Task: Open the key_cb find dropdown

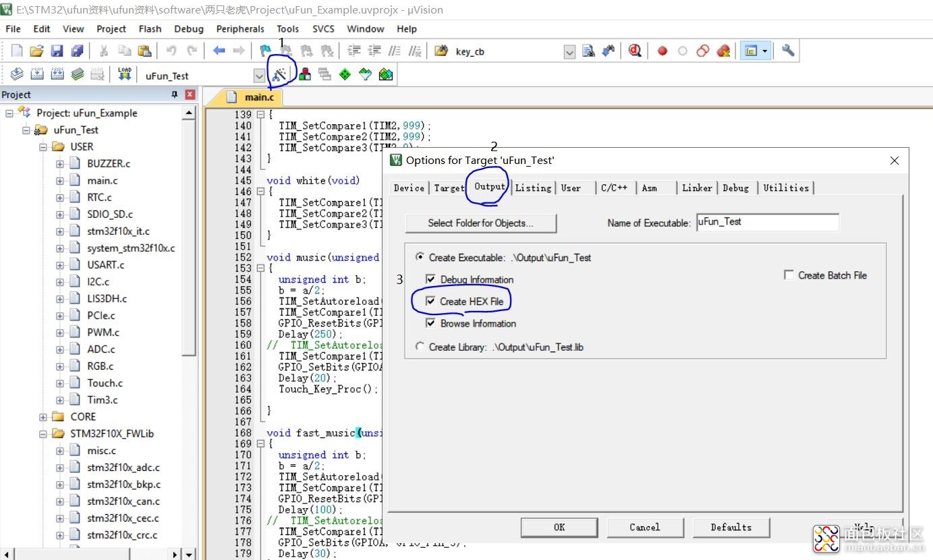Action: pyautogui.click(x=569, y=52)
